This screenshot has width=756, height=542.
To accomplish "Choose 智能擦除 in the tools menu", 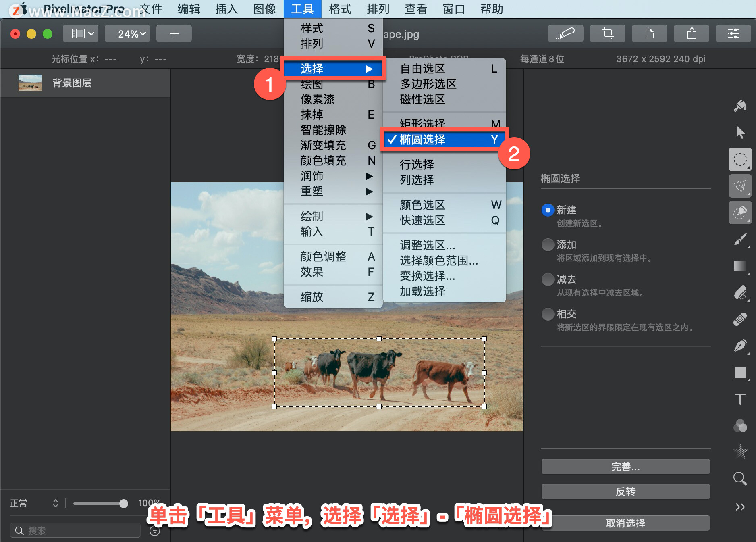I will coord(333,130).
